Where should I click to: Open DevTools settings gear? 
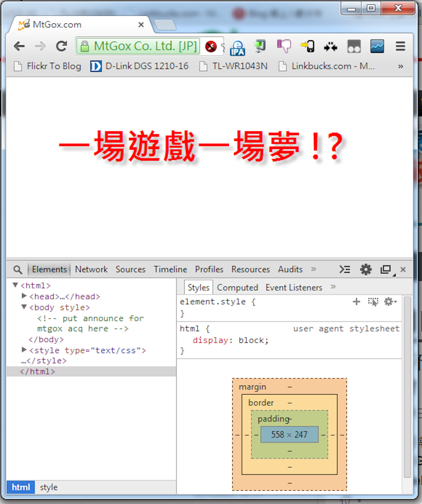click(366, 270)
